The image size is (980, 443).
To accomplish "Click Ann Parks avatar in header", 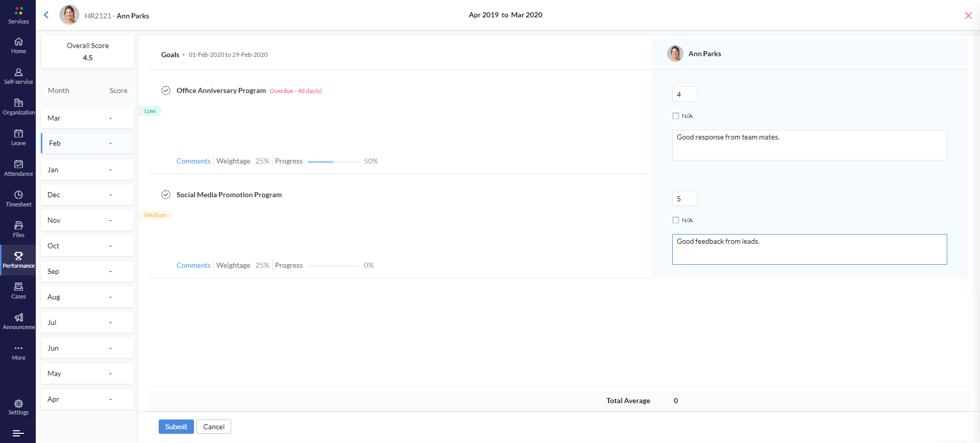I will (69, 15).
